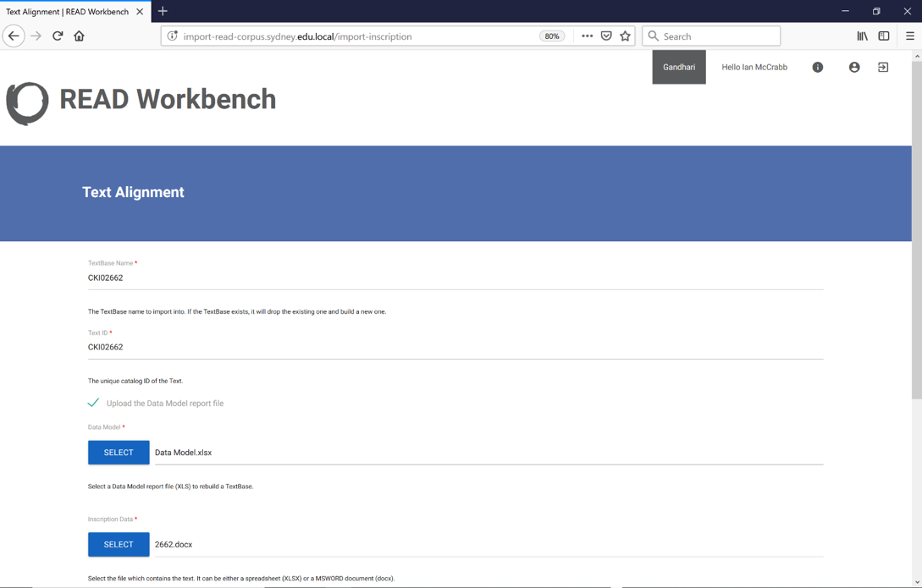Click the browser Back arrow button
Image resolution: width=922 pixels, height=588 pixels.
[14, 36]
